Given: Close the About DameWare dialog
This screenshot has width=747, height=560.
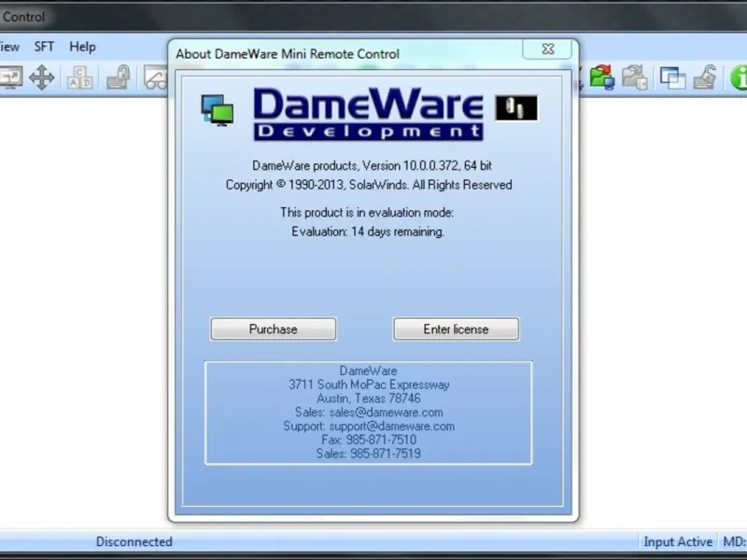Looking at the screenshot, I should pos(547,49).
